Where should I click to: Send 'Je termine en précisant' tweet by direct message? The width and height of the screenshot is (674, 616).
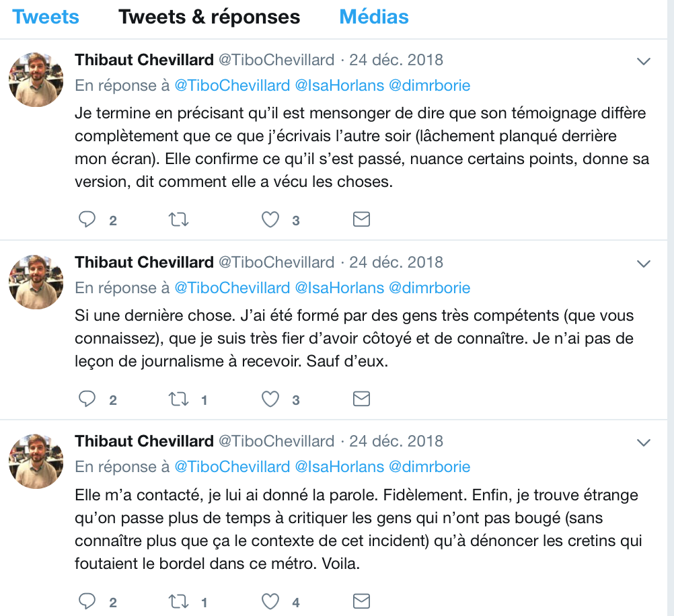click(x=361, y=219)
